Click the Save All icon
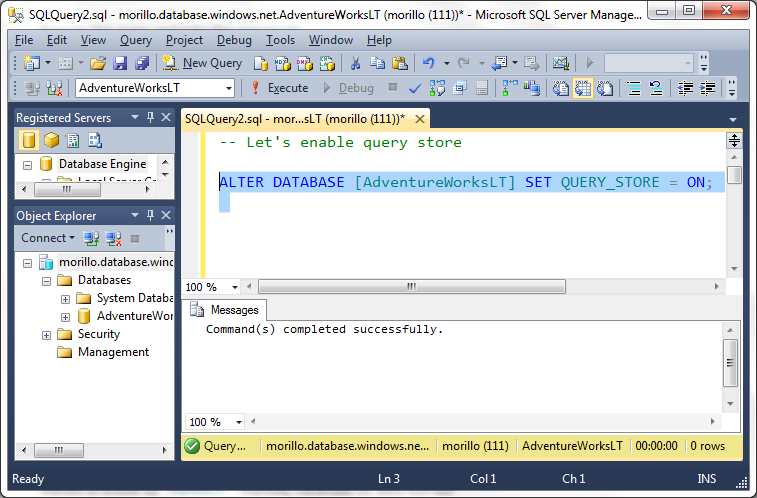This screenshot has width=757, height=498. pos(142,63)
